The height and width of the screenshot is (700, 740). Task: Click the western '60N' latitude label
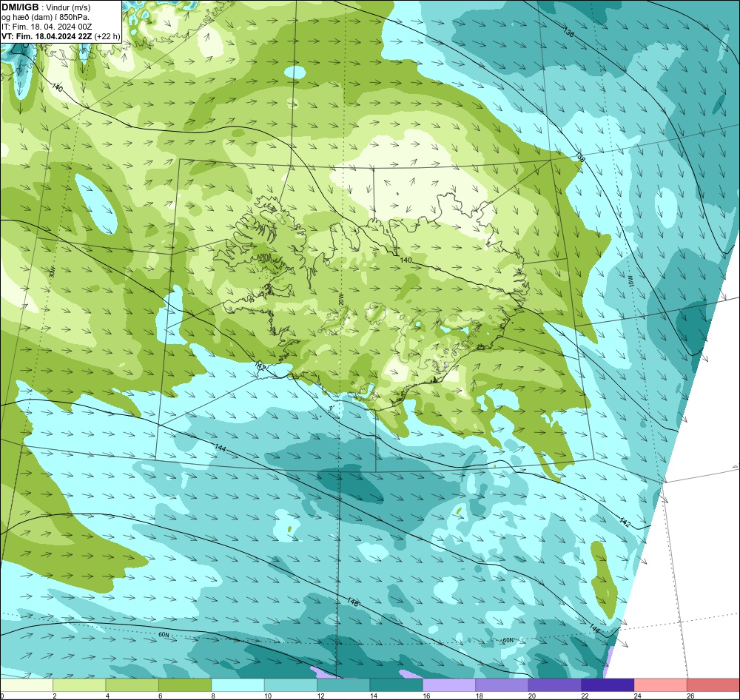pyautogui.click(x=164, y=635)
